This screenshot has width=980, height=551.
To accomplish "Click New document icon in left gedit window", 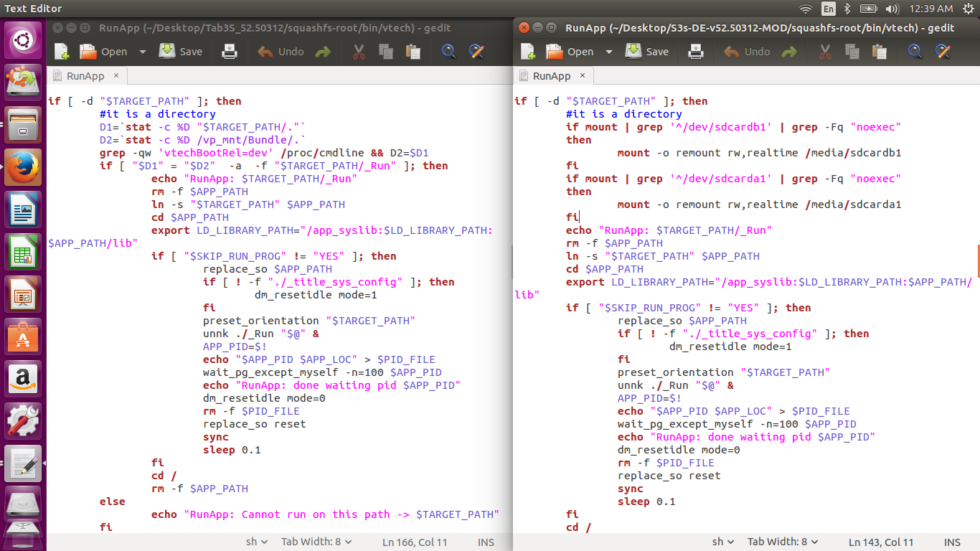I will click(62, 52).
